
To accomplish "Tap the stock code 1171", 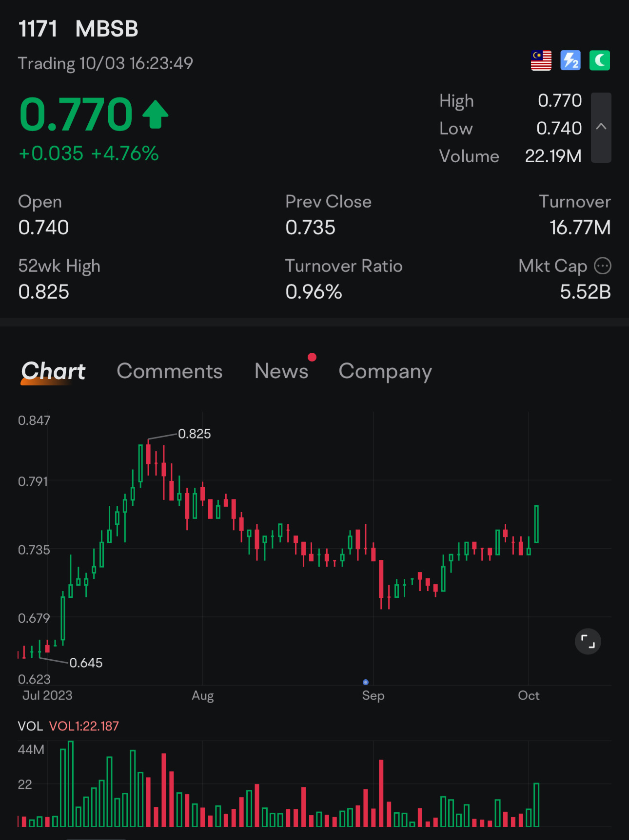I will (x=38, y=29).
